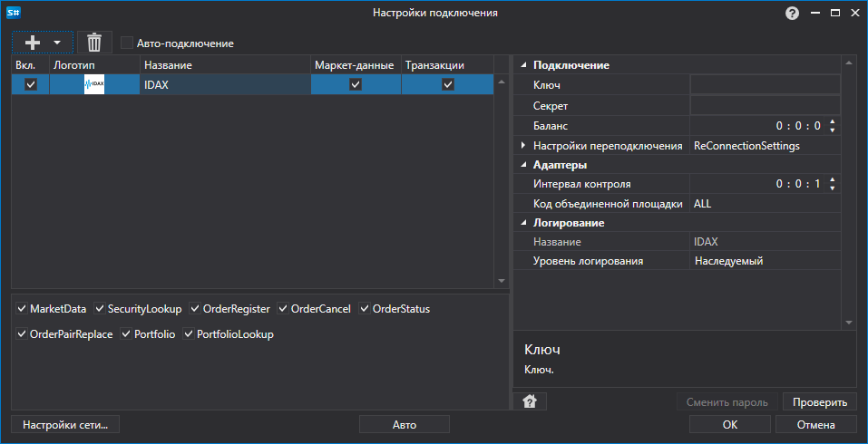Image resolution: width=868 pixels, height=444 pixels.
Task: Close the Настройки подключения window
Action: pos(854,13)
